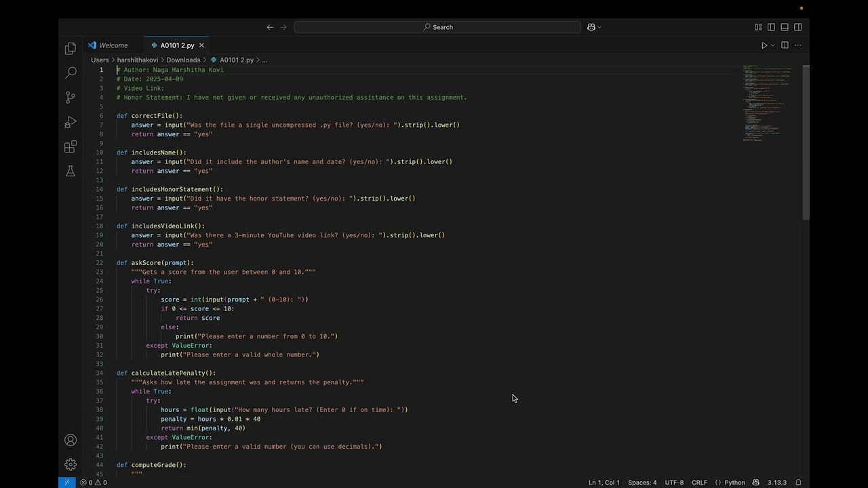
Task: Expand the Run button dropdown chevron
Action: [772, 45]
